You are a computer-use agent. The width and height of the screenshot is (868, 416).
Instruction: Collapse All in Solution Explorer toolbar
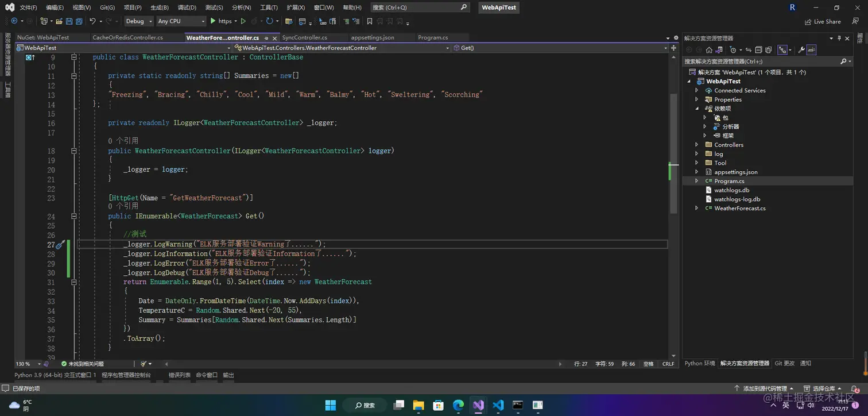[758, 50]
